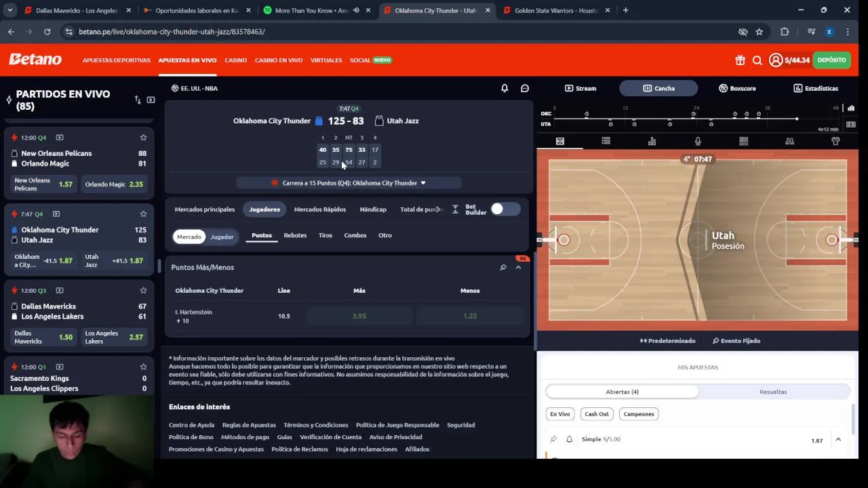
Task: Filter bets by Cash Out chip
Action: (x=597, y=414)
